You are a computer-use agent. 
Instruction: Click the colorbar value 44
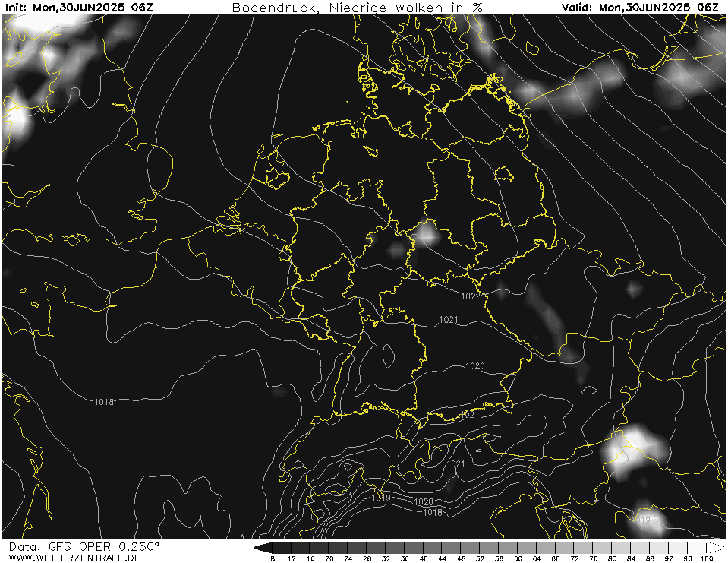(x=443, y=558)
